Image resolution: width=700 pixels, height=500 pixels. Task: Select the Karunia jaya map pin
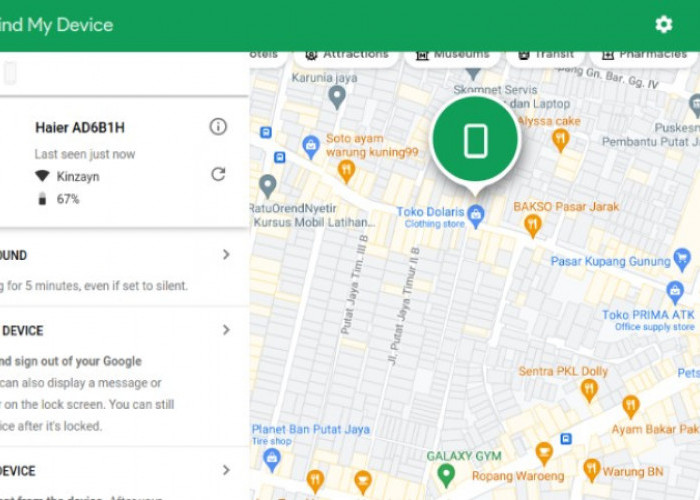pos(337,97)
